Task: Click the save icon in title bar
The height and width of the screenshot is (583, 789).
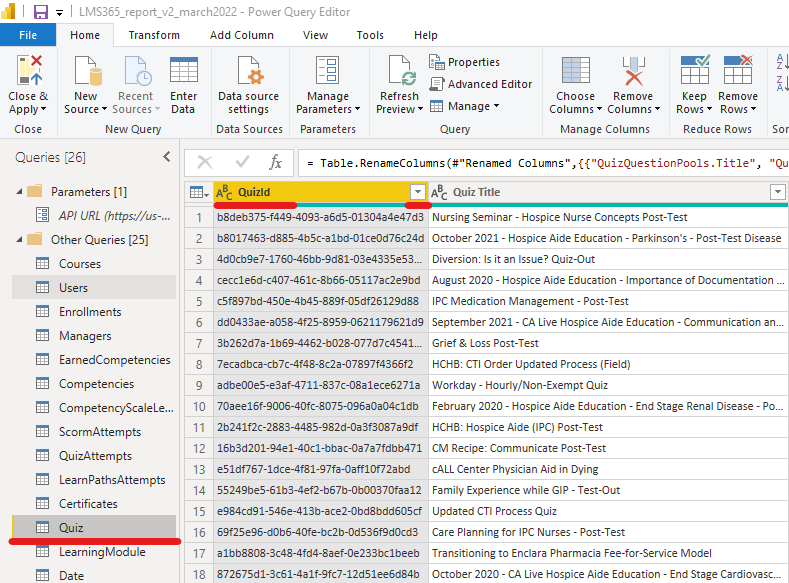Action: [x=41, y=12]
